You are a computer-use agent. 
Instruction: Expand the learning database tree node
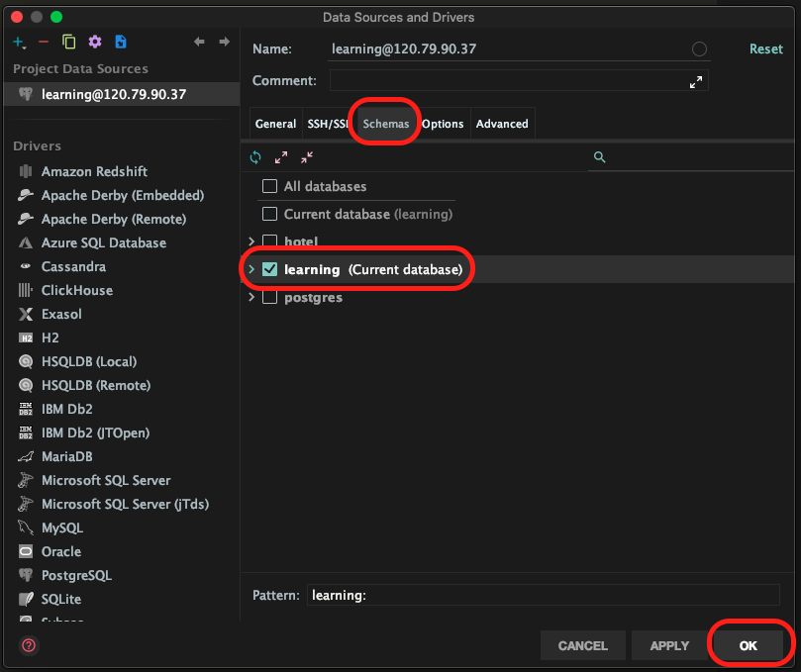(x=251, y=269)
